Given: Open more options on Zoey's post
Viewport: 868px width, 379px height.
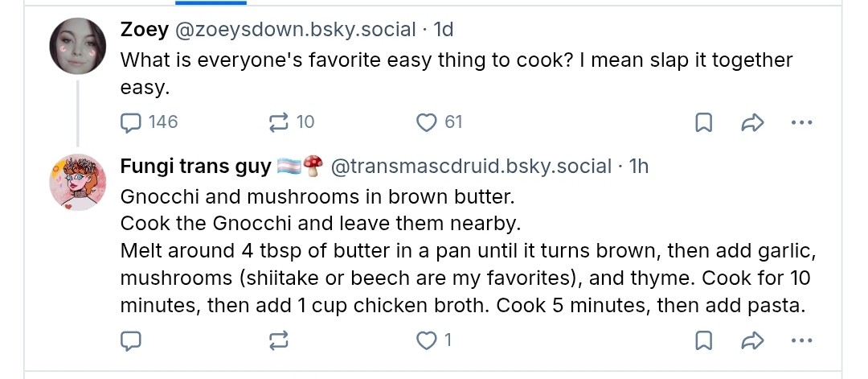Looking at the screenshot, I should point(801,123).
